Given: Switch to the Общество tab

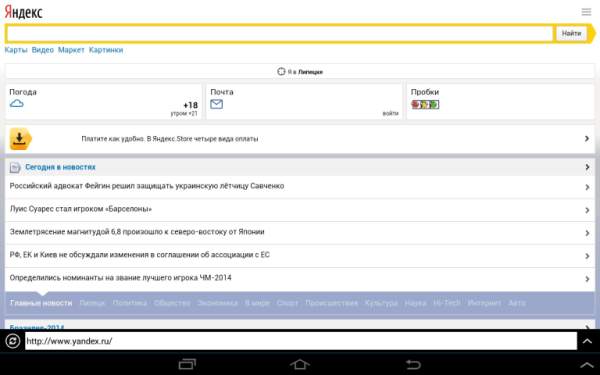Looking at the screenshot, I should point(172,303).
